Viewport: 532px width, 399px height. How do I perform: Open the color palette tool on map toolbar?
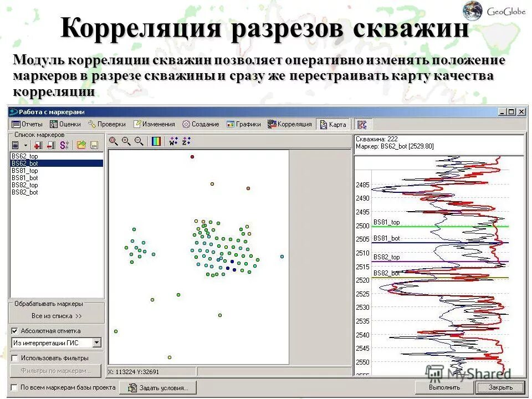pos(156,141)
